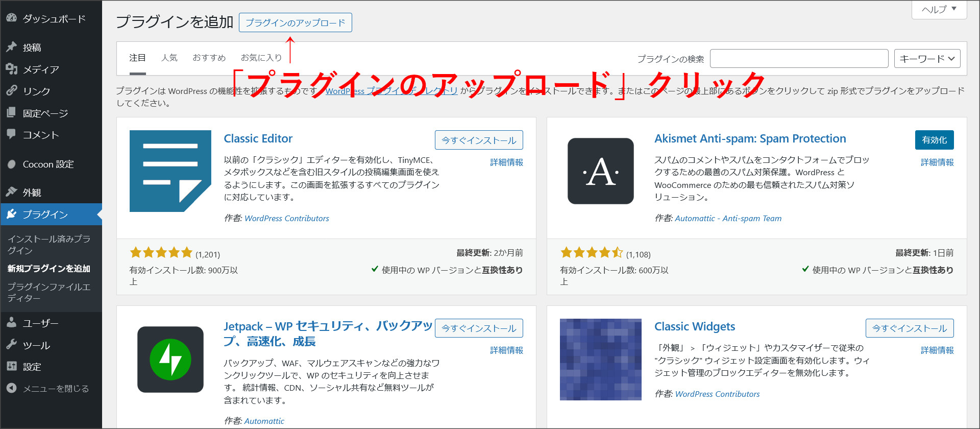Open 詳細情報 for Akismet

[937, 162]
